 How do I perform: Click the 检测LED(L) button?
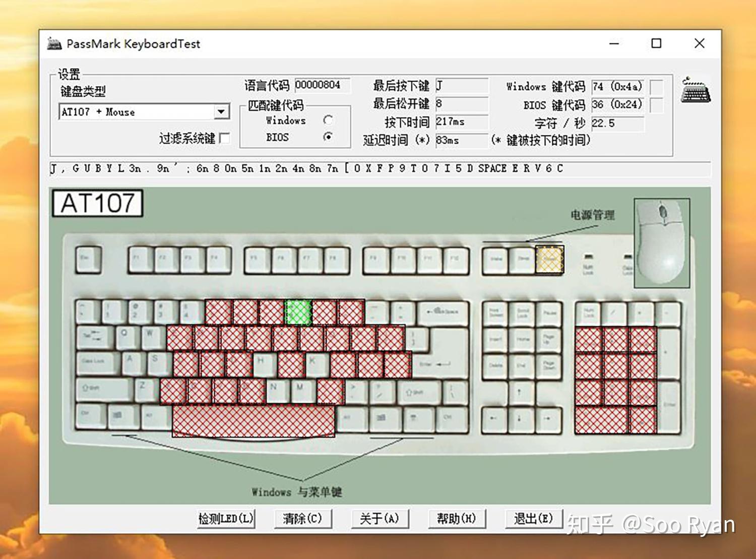click(226, 518)
